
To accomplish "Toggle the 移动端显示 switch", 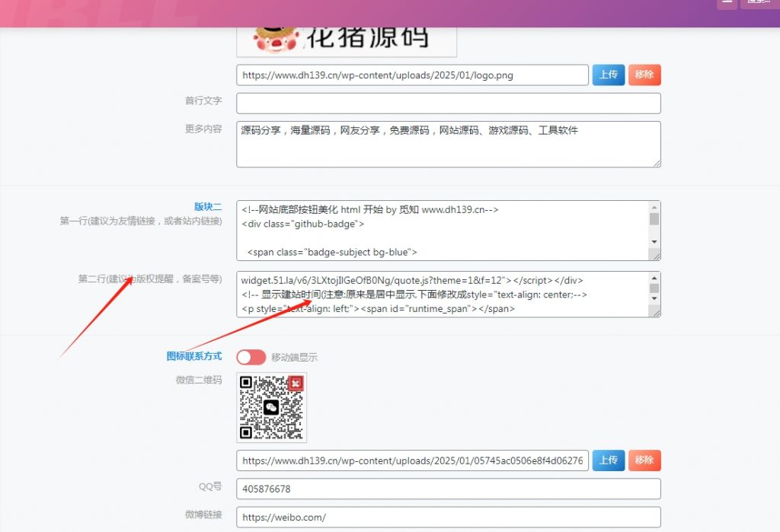I will click(251, 357).
